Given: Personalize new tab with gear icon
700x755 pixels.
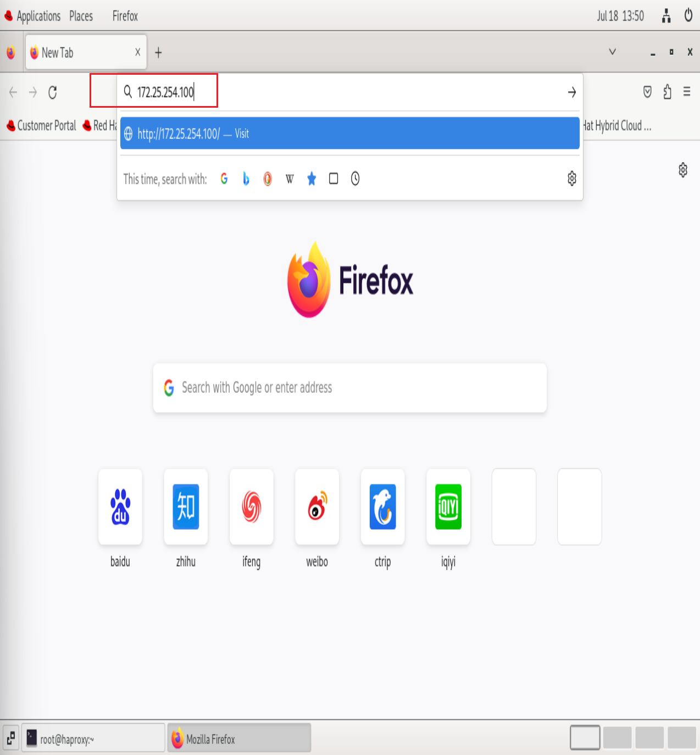Looking at the screenshot, I should coord(683,170).
